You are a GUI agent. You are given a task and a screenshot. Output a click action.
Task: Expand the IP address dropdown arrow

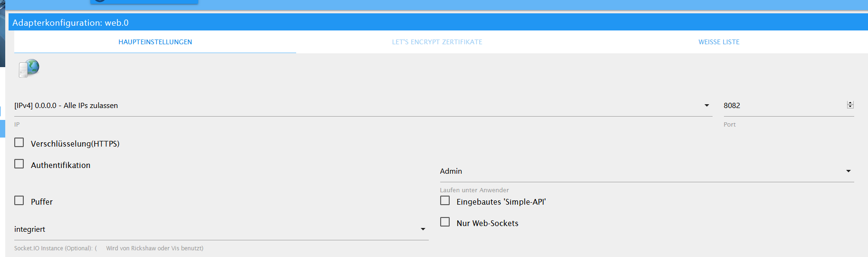point(707,106)
